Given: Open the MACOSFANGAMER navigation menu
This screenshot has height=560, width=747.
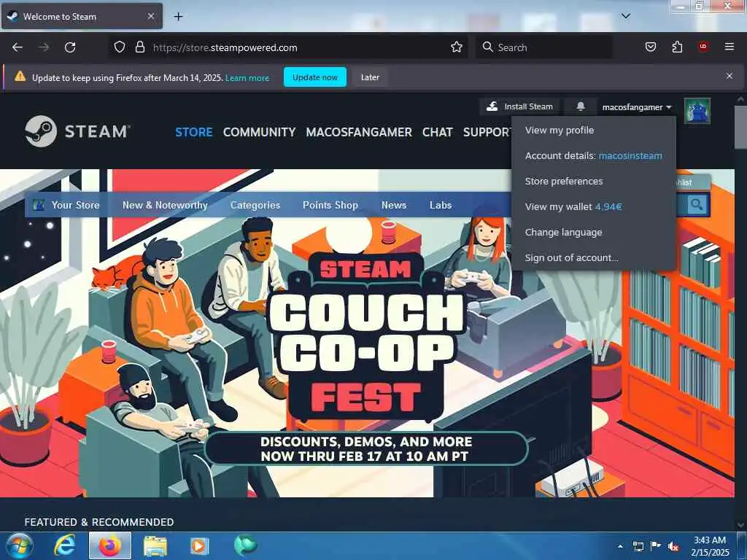Looking at the screenshot, I should (359, 133).
